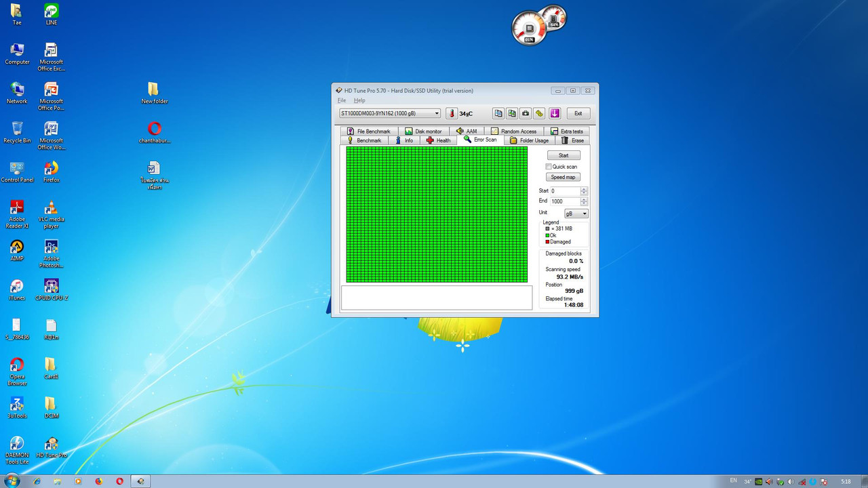The width and height of the screenshot is (868, 488).
Task: Switch to the Benchmark tab
Action: tap(368, 140)
